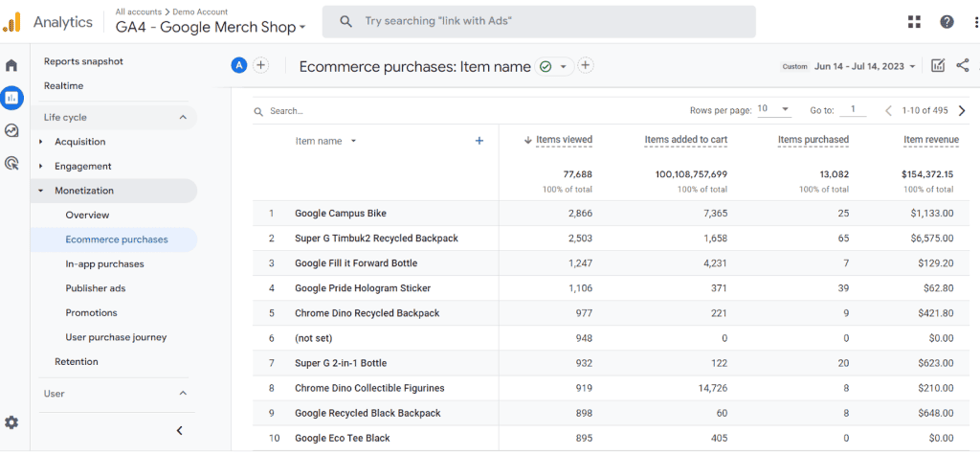The image size is (980, 455).
Task: Add a comparison with the plus beside A
Action: click(x=260, y=65)
